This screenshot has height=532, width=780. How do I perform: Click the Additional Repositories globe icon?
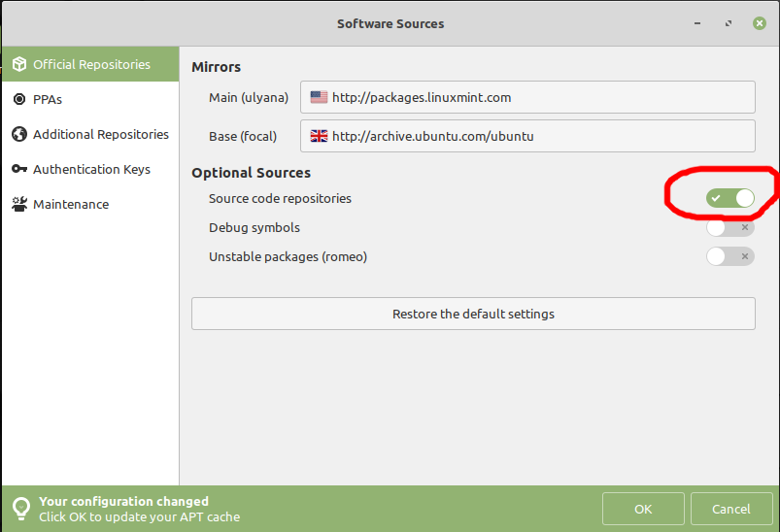point(19,134)
